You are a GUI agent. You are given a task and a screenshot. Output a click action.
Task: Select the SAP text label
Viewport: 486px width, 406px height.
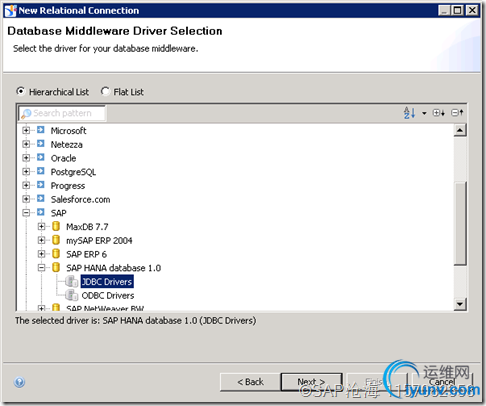58,213
